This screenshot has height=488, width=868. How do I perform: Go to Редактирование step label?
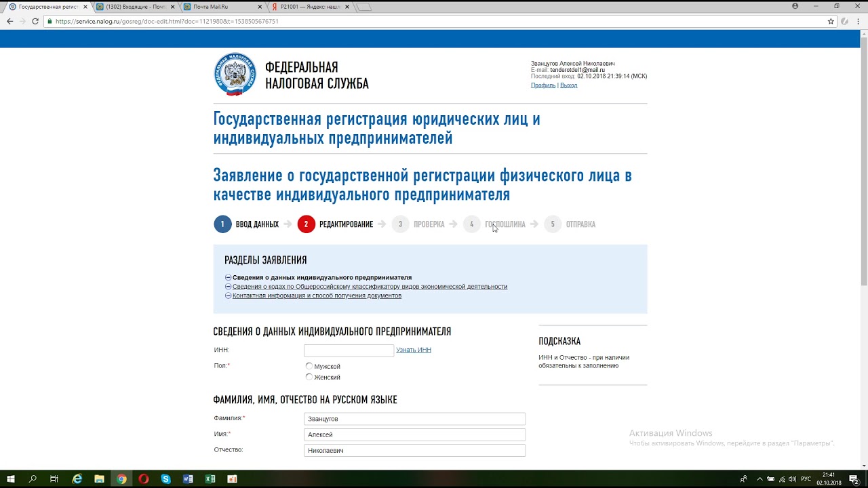[346, 224]
